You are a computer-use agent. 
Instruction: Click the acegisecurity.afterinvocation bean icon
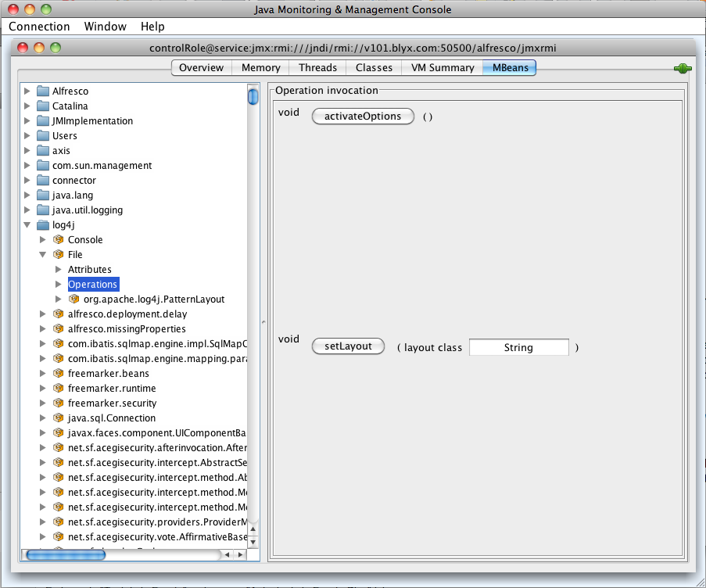58,447
